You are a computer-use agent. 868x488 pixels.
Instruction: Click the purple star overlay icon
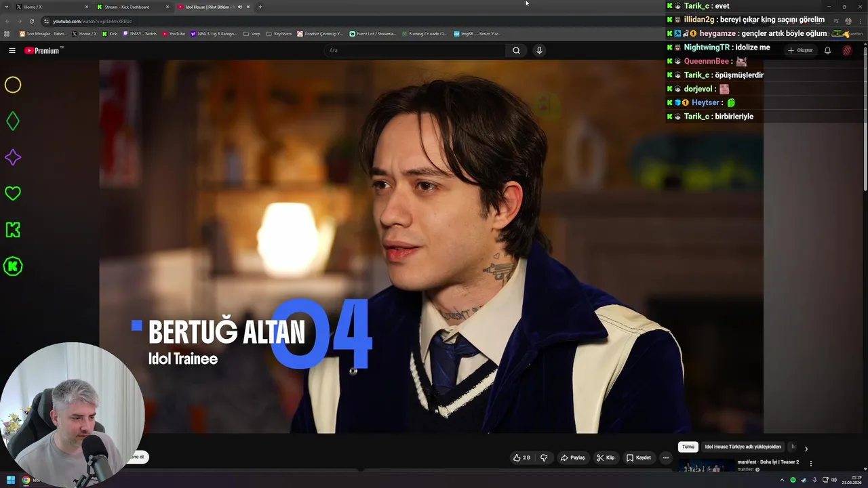pos(13,157)
